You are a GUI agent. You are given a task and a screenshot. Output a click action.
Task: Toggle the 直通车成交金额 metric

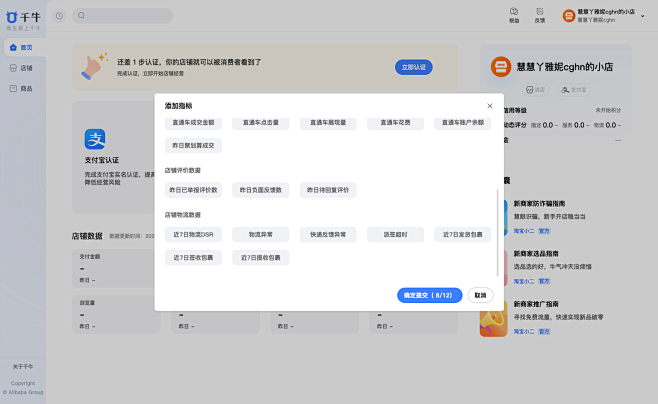click(x=193, y=122)
